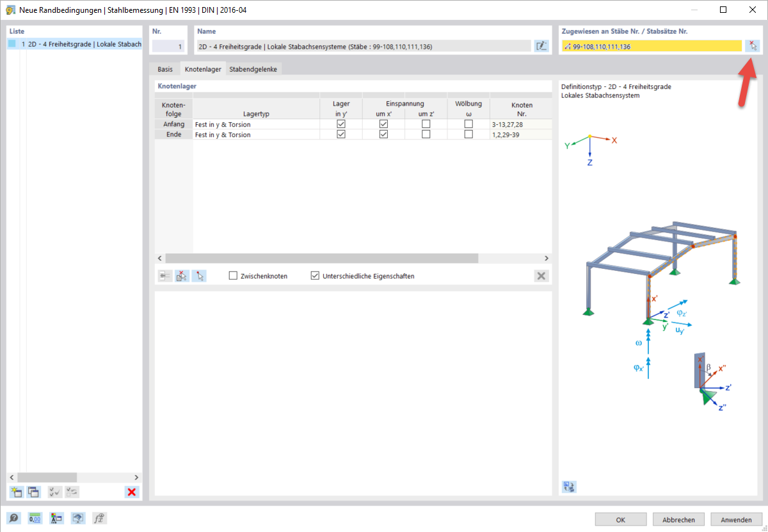
Task: Click the Abbrechen button
Action: coord(678,519)
